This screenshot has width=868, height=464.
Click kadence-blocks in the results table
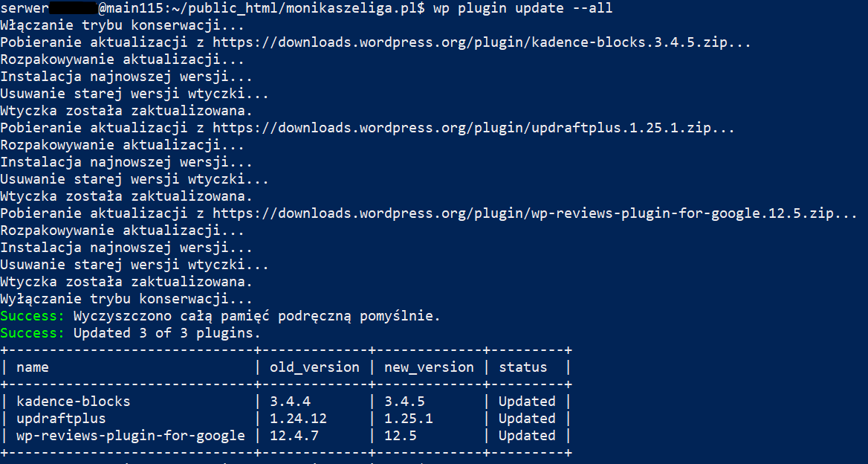tap(73, 402)
